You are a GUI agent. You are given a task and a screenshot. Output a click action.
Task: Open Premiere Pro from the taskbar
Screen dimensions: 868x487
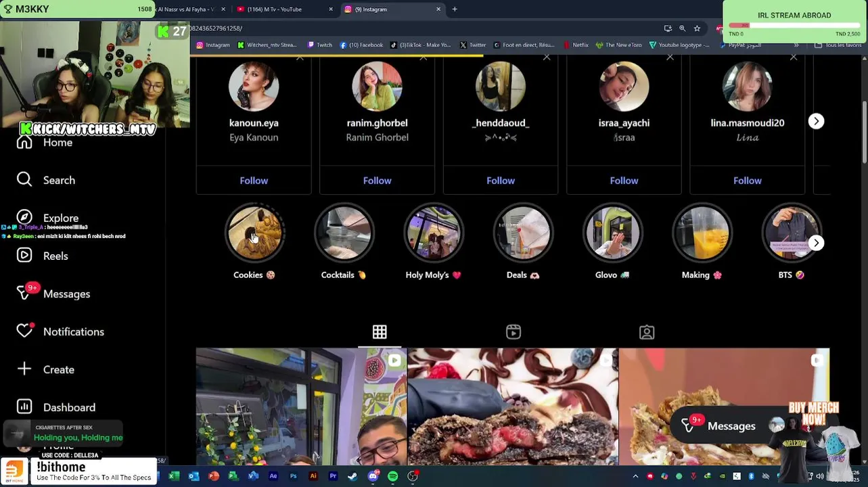(x=333, y=476)
